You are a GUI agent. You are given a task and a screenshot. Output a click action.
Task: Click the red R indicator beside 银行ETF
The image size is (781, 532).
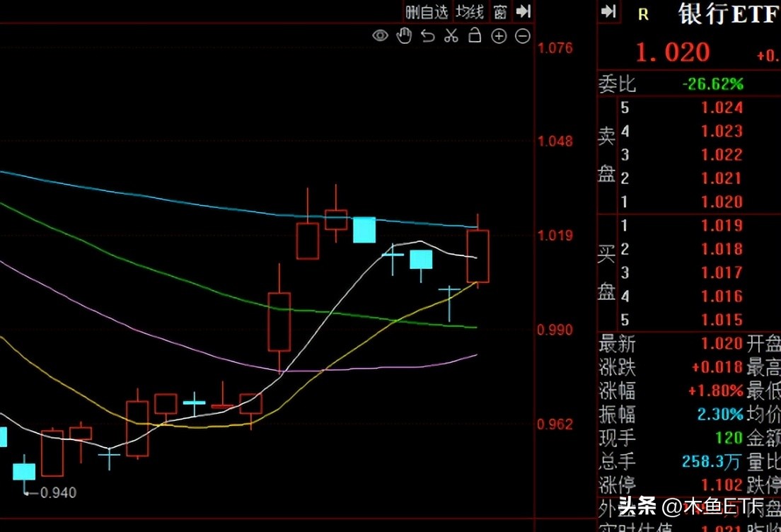click(x=642, y=14)
